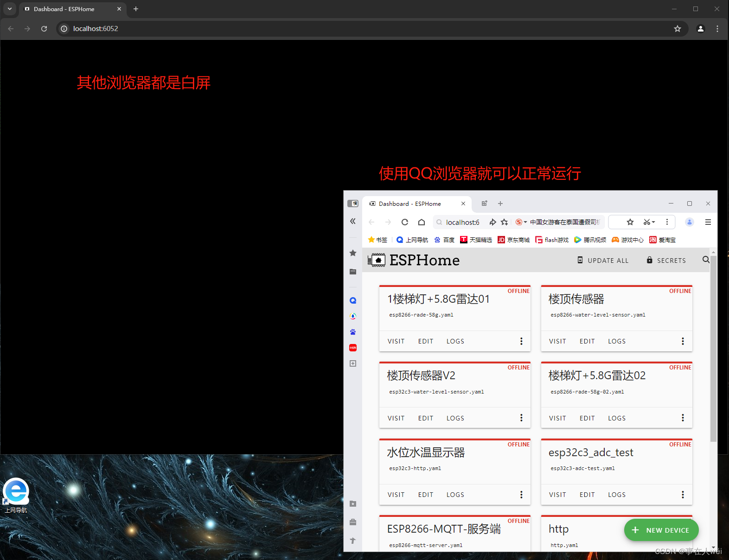Screen dimensions: 729x560
Task: Open QQ browser toolbar three-dot more menu
Action: pyautogui.click(x=667, y=222)
